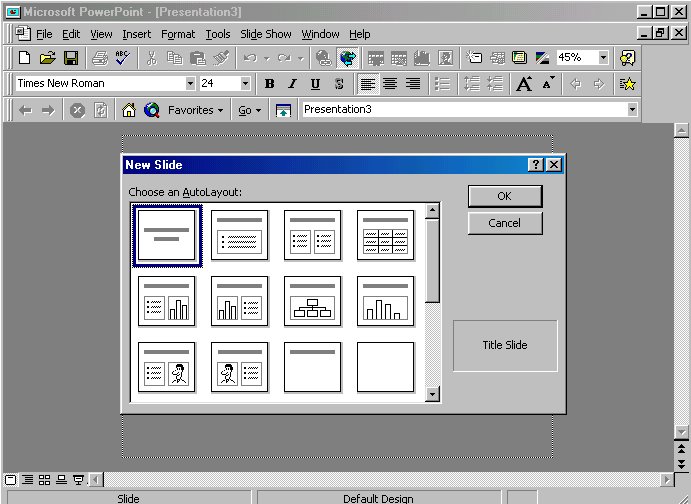This screenshot has height=504, width=691.
Task: Select the Organization Chart layout thumbnail
Action: pyautogui.click(x=312, y=301)
